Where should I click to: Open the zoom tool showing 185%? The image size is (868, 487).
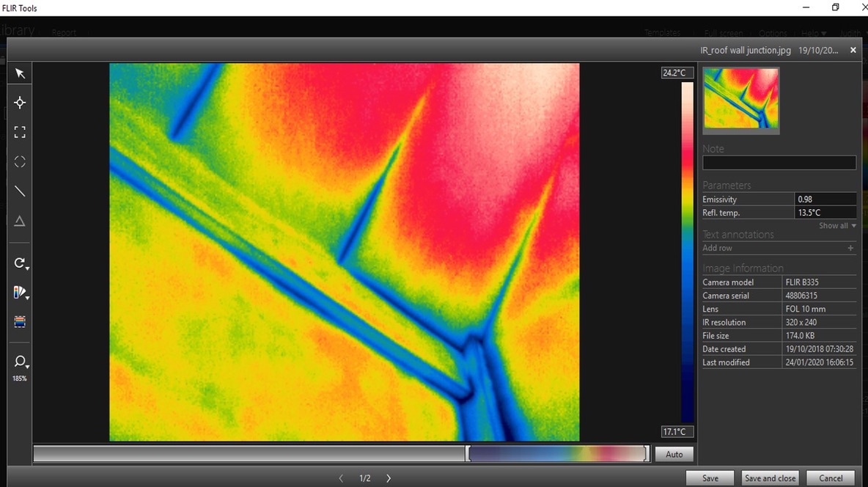coord(19,362)
